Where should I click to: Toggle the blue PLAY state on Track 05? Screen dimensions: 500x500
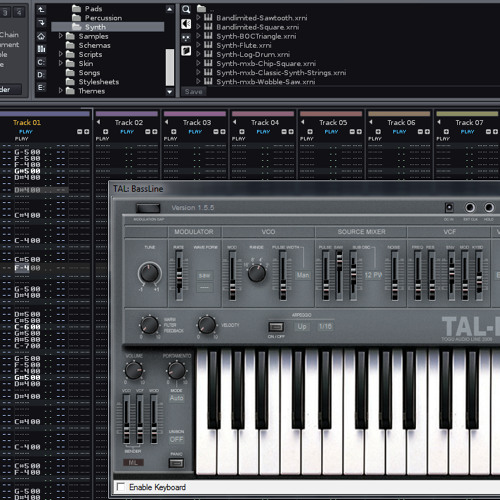click(x=331, y=132)
